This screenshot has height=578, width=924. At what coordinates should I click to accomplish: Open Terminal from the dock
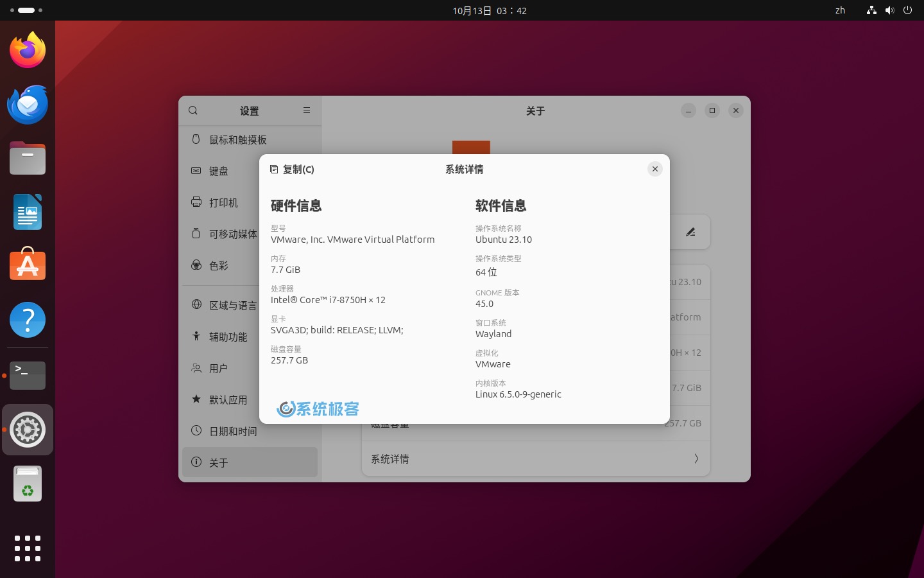28,375
